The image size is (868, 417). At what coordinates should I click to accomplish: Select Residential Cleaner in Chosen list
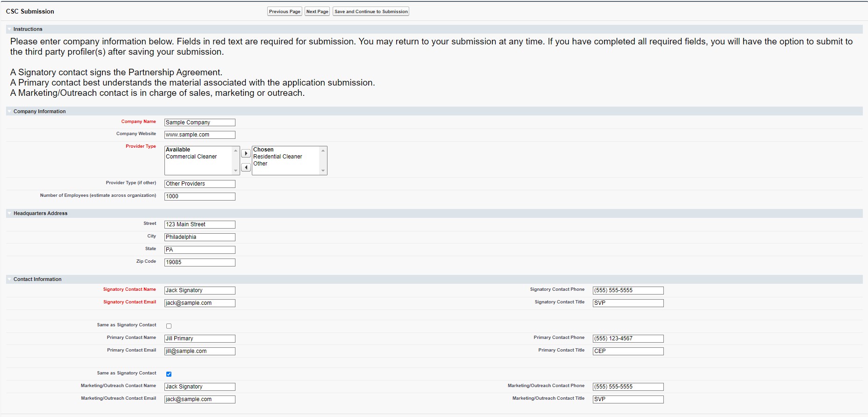277,157
